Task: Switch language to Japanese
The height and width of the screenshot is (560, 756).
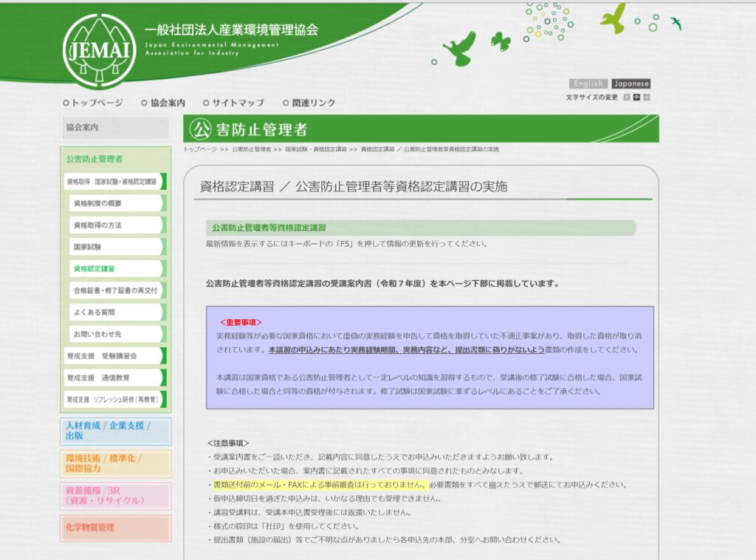Action: pos(630,83)
